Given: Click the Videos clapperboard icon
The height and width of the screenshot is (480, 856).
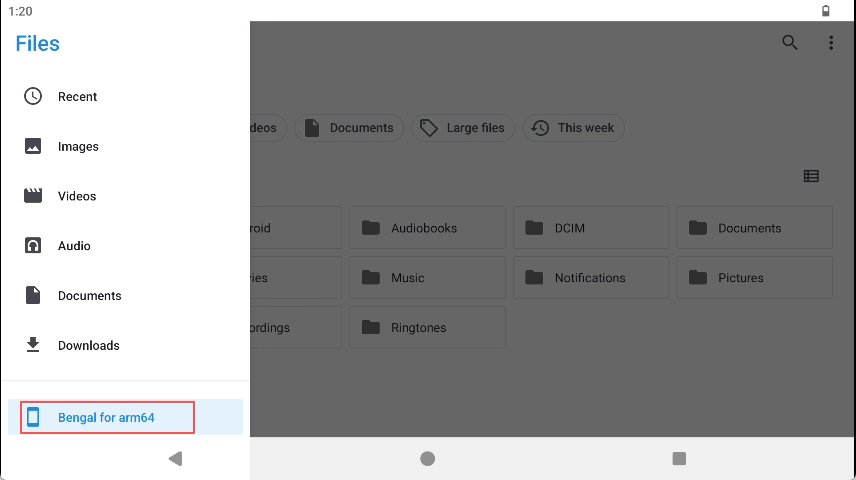Looking at the screenshot, I should pyautogui.click(x=33, y=196).
